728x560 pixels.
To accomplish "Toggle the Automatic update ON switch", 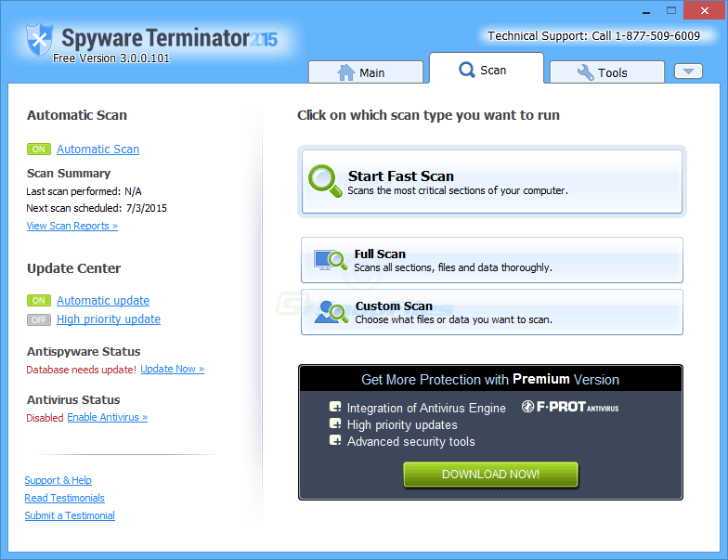I will pos(39,301).
